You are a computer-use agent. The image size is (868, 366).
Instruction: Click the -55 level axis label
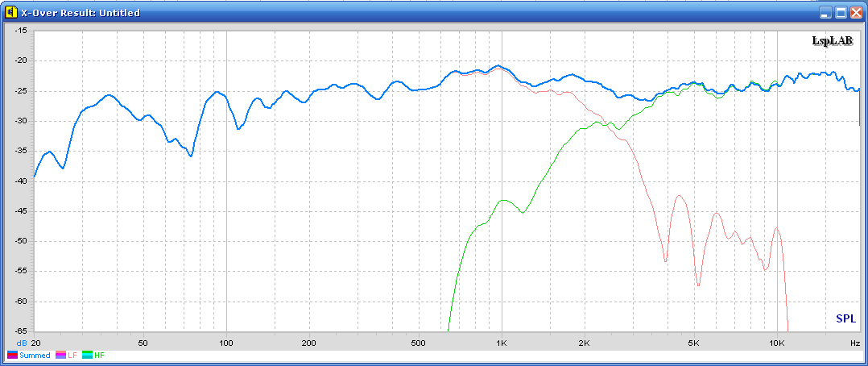pos(21,271)
